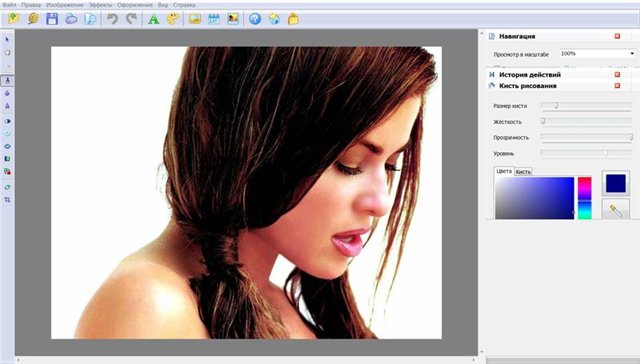Viewport: 640px width, 364px height.
Task: Click the eyedropper color picker button
Action: (616, 210)
